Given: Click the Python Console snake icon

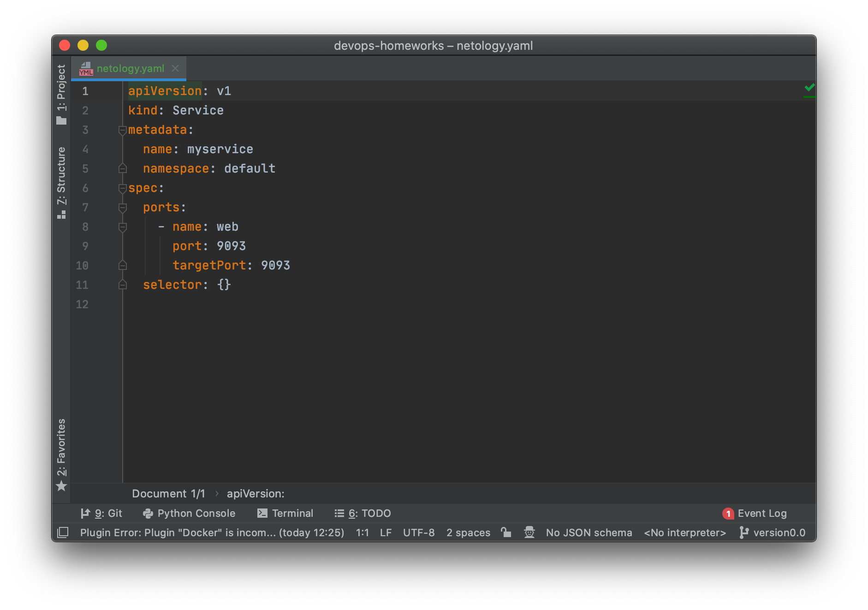Looking at the screenshot, I should pos(148,513).
